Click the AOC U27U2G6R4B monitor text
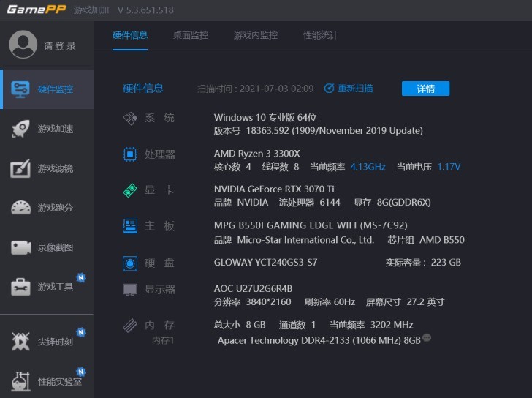The image size is (532, 398). [x=253, y=289]
